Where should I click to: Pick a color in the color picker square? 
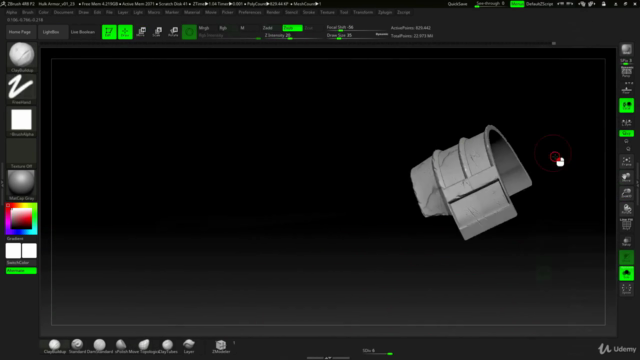point(21,218)
